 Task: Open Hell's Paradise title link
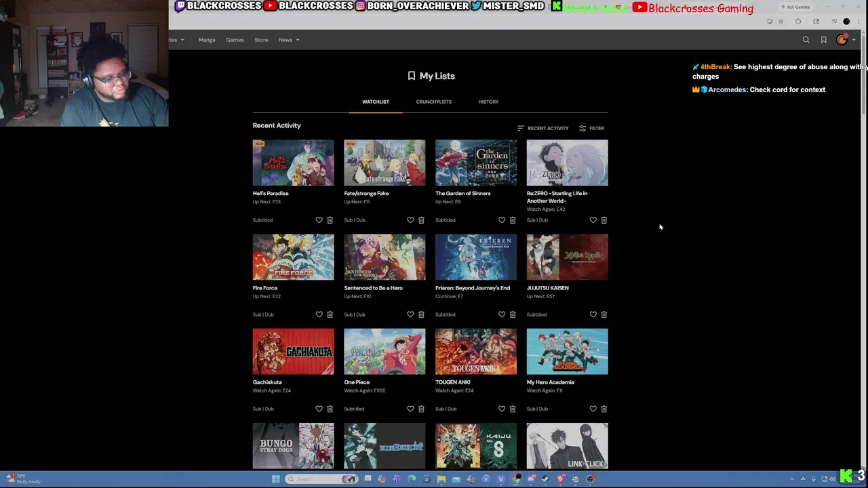tap(271, 193)
